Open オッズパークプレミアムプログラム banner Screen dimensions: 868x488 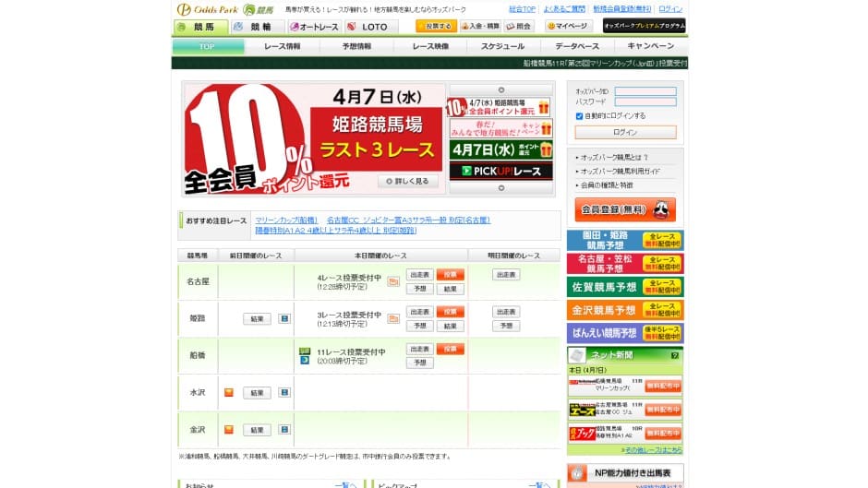644,26
